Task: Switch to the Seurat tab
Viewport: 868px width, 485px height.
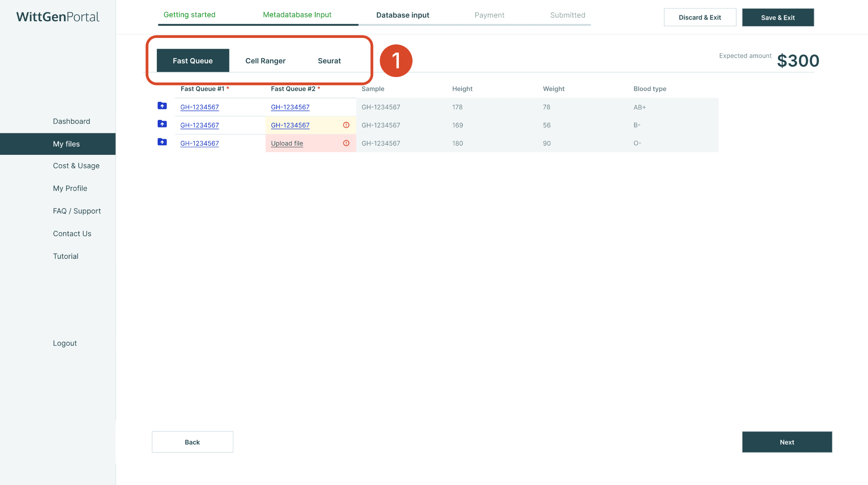Action: tap(329, 61)
